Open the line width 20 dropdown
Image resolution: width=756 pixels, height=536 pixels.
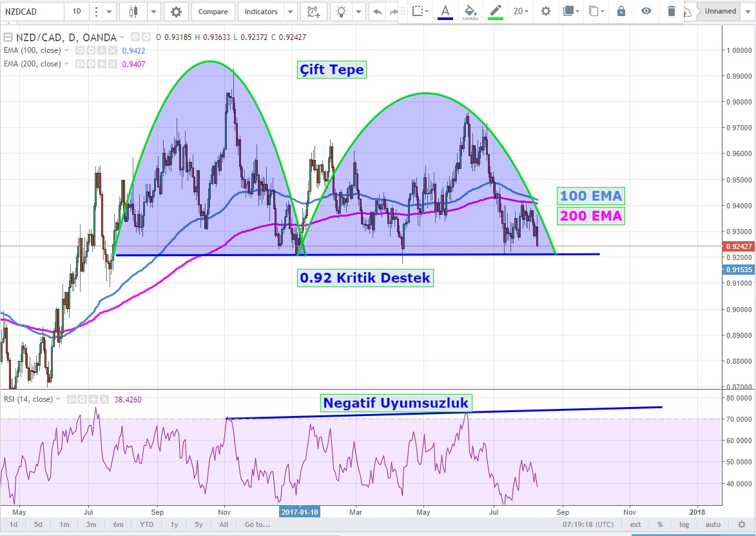pos(521,11)
